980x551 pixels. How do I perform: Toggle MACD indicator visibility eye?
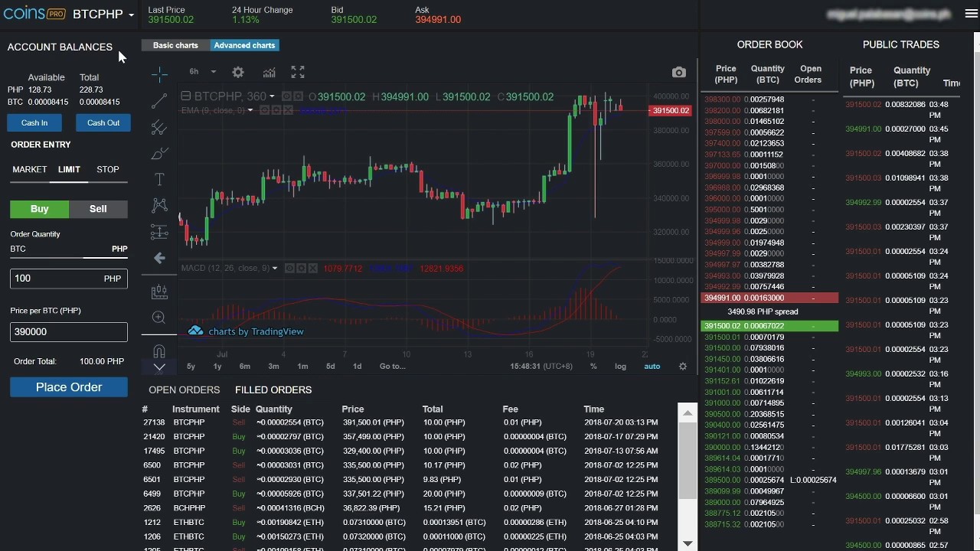click(x=290, y=269)
